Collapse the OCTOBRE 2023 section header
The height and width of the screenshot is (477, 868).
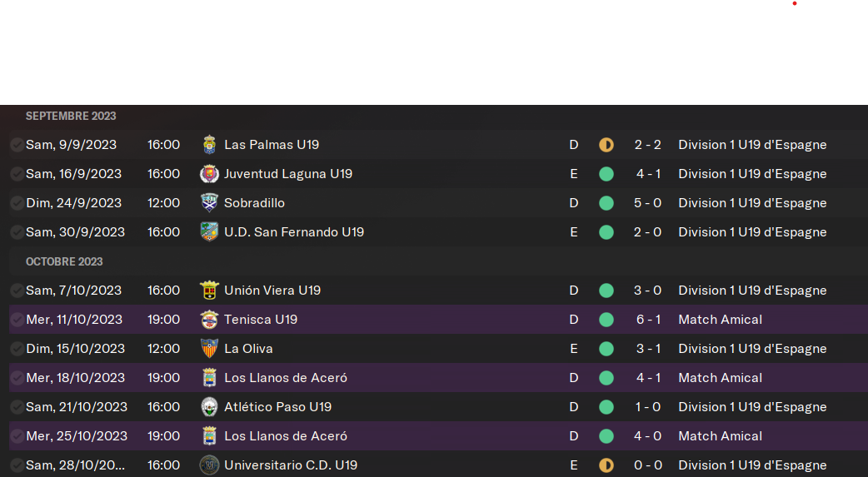tap(64, 261)
